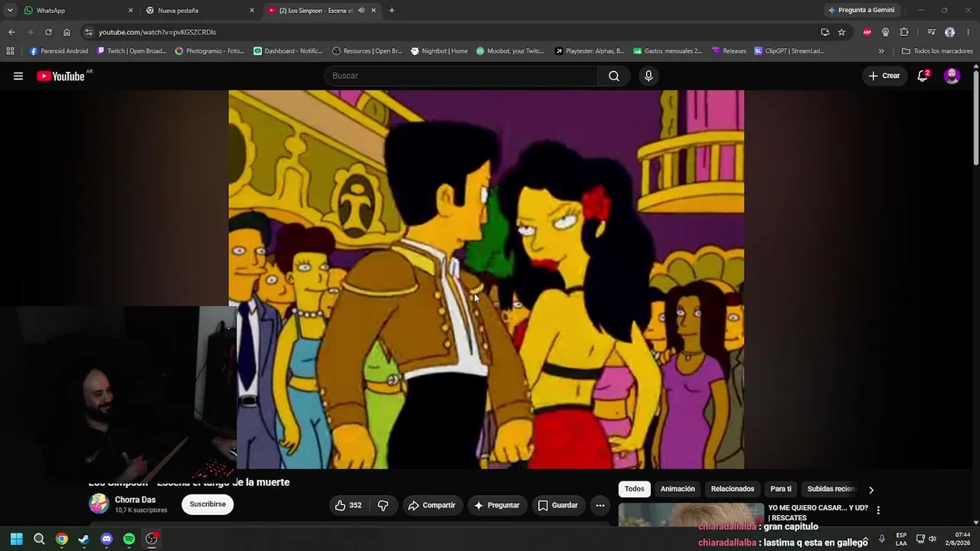
Task: Open the YouTube account avatar menu
Action: (952, 76)
